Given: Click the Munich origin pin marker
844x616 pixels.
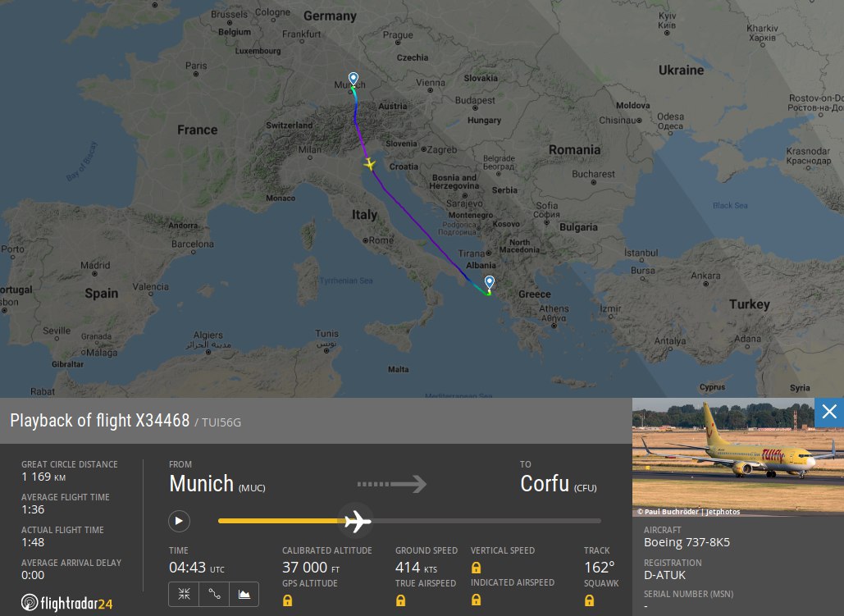Looking at the screenshot, I should [x=353, y=80].
